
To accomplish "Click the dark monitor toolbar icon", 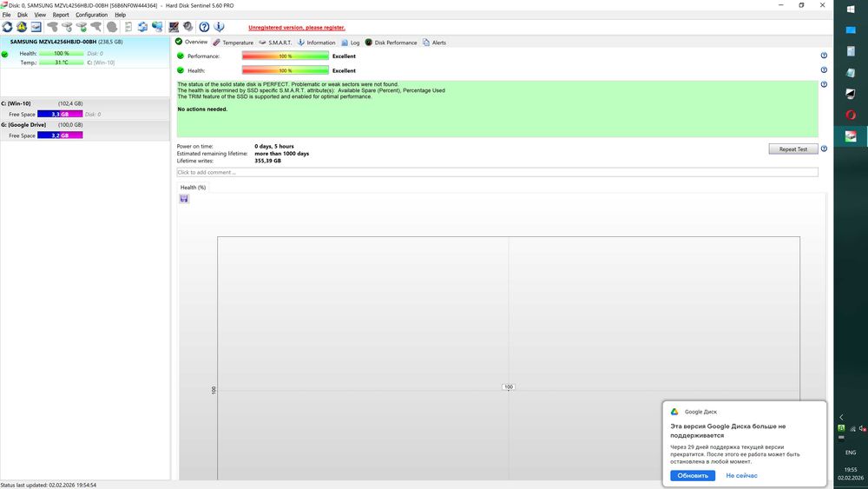I will click(174, 27).
